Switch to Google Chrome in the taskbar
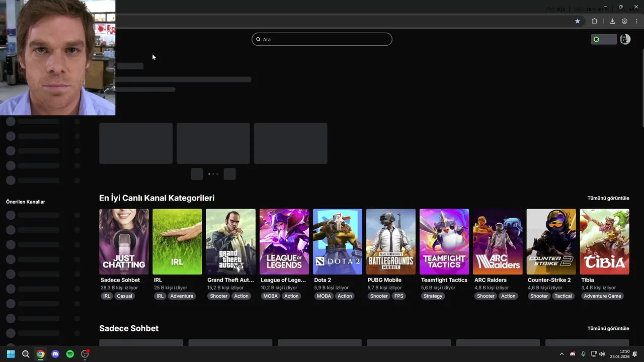Image resolution: width=644 pixels, height=362 pixels. 40,354
